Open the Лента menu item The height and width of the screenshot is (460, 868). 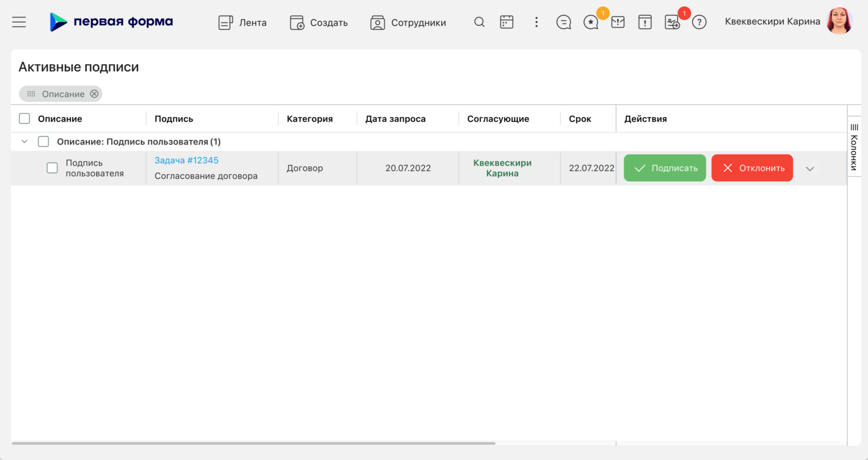pos(242,22)
